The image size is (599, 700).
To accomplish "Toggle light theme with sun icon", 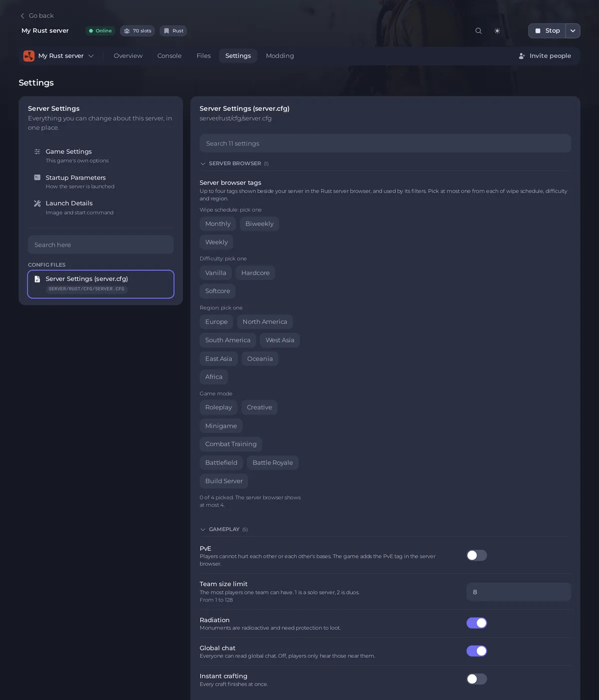I will pos(497,31).
